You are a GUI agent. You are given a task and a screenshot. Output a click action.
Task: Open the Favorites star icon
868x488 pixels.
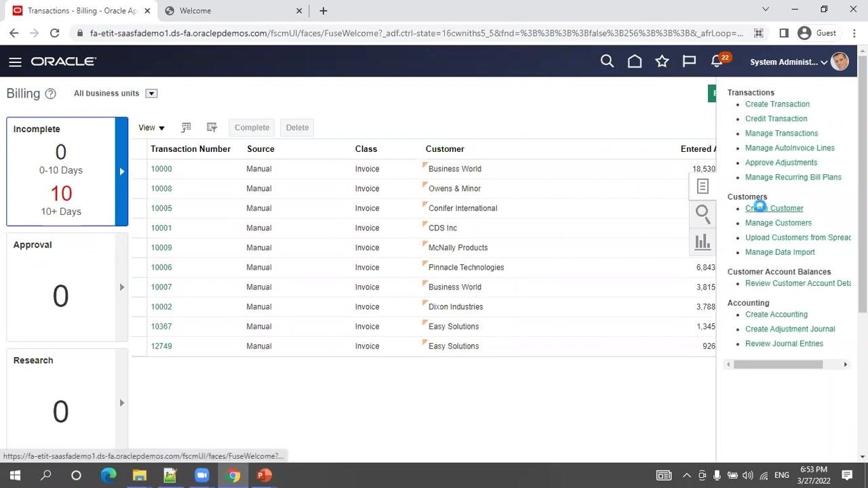(x=662, y=62)
